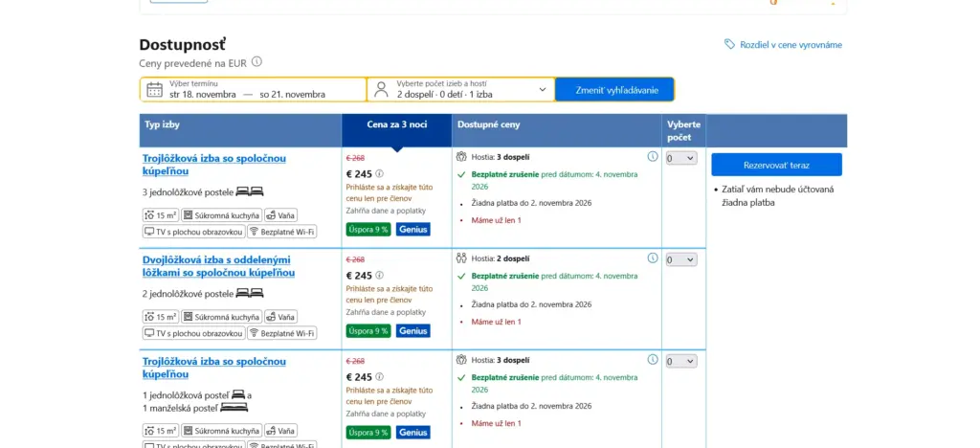This screenshot has width=980, height=448.
Task: Click Bezplatné Wi-Fi badge in the first room row
Action: coord(282,232)
